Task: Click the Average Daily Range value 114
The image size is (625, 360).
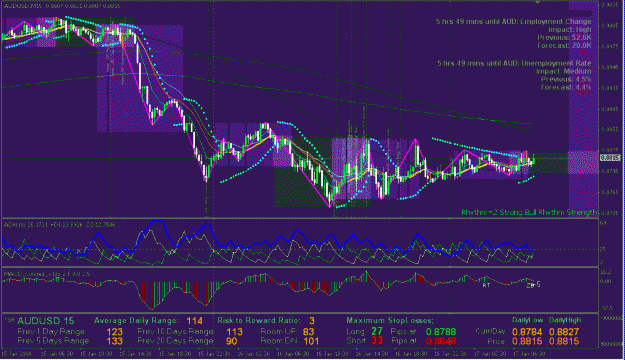Action: (194, 321)
